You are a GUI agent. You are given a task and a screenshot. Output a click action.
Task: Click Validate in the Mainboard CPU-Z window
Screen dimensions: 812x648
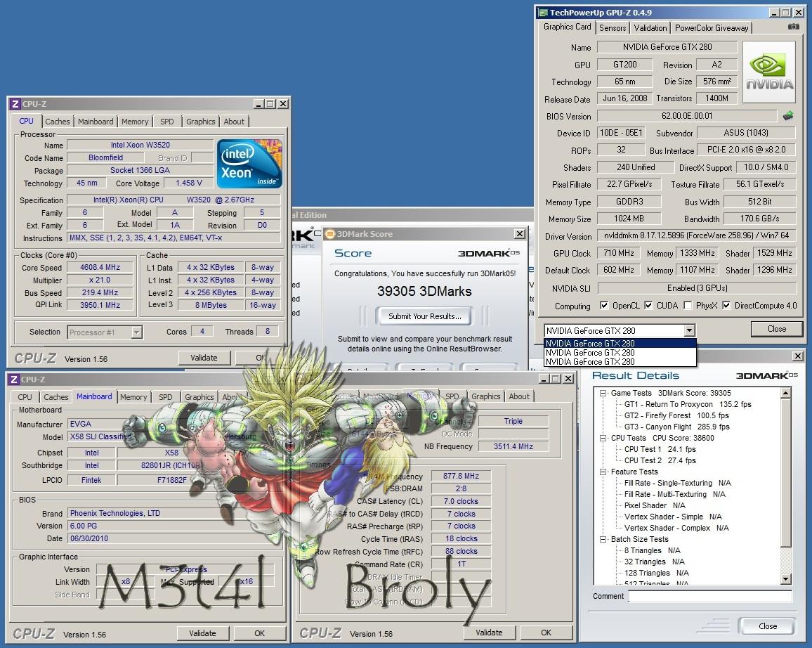[x=202, y=633]
